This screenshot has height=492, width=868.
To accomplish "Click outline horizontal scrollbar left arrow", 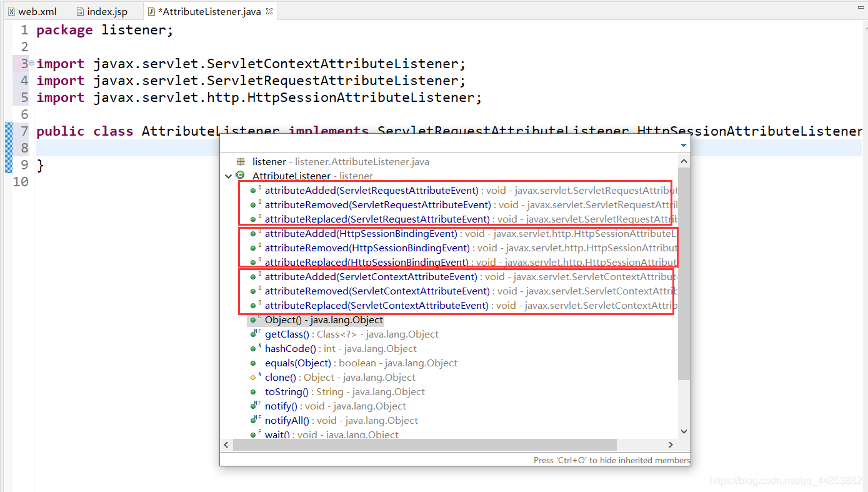I will [227, 444].
